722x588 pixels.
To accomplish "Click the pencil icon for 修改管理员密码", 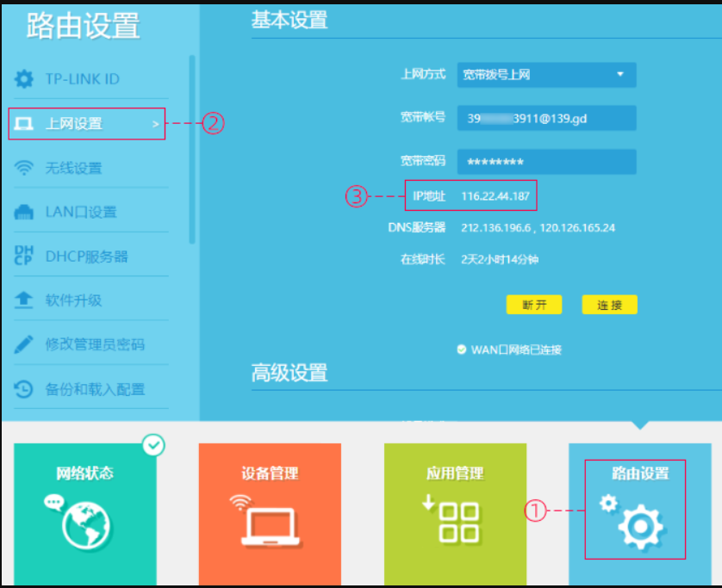I will coord(23,344).
